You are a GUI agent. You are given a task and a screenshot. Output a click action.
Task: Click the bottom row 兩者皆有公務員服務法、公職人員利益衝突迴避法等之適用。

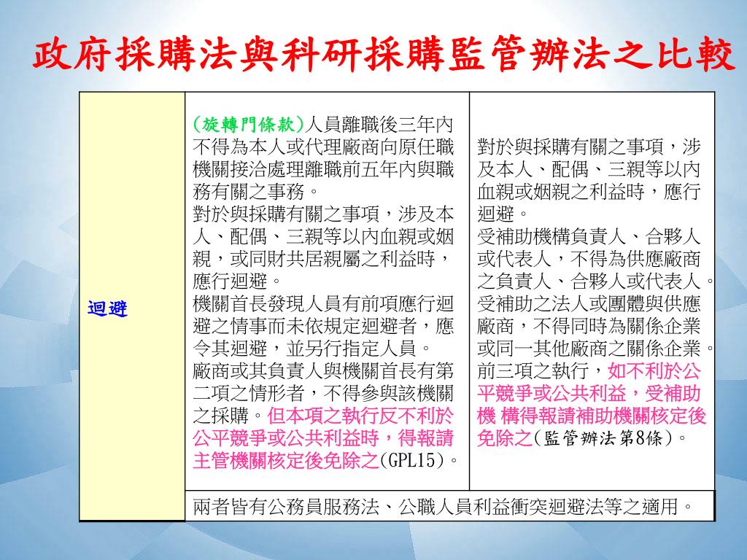pos(443,506)
